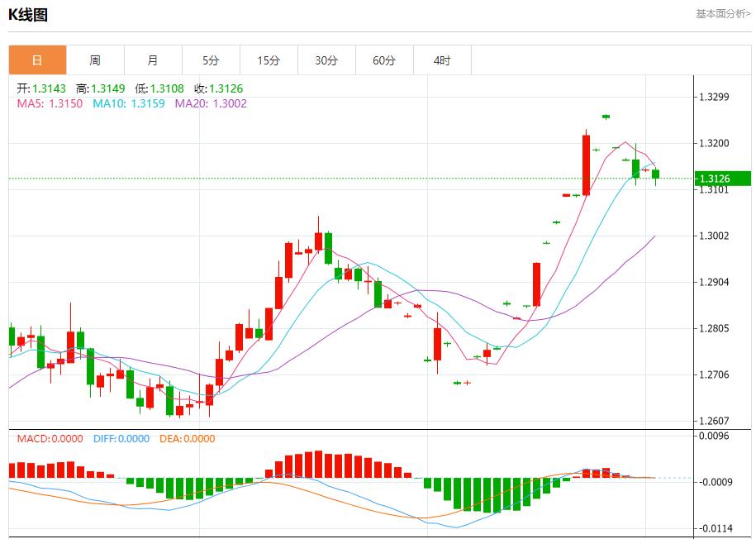
Task: Click the 高: 1.3149 high price text
Action: click(102, 88)
